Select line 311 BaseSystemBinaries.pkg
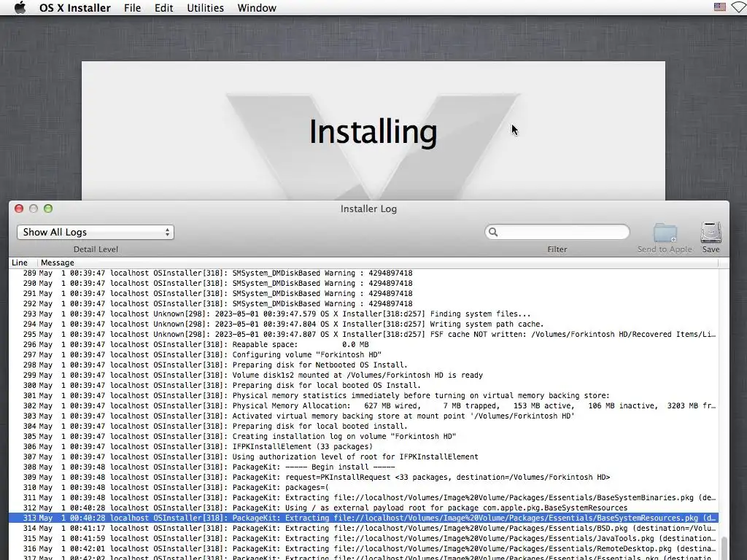This screenshot has height=560, width=747. pos(363,497)
